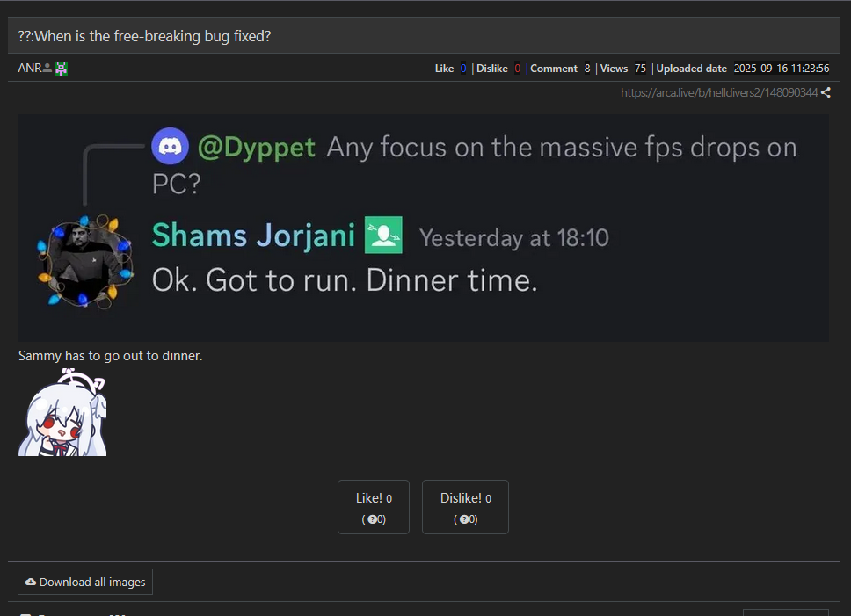The width and height of the screenshot is (851, 616).
Task: Click the cloud download icon
Action: point(31,582)
